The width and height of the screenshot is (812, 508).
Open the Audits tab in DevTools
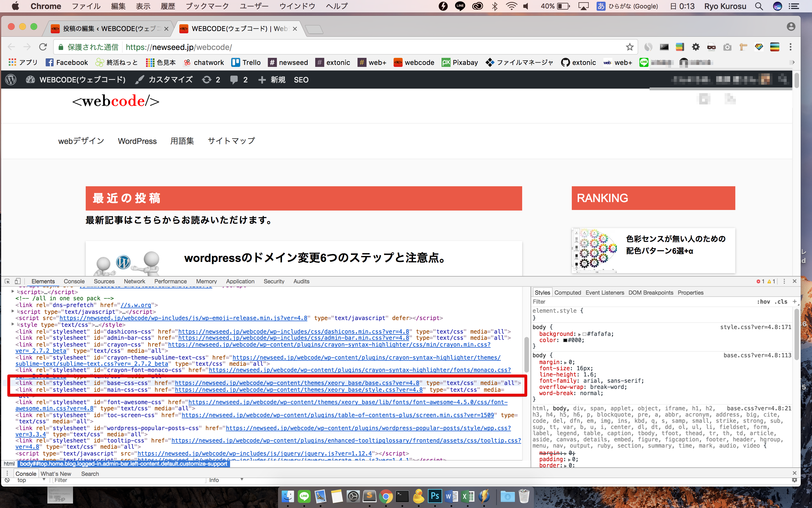click(x=301, y=282)
